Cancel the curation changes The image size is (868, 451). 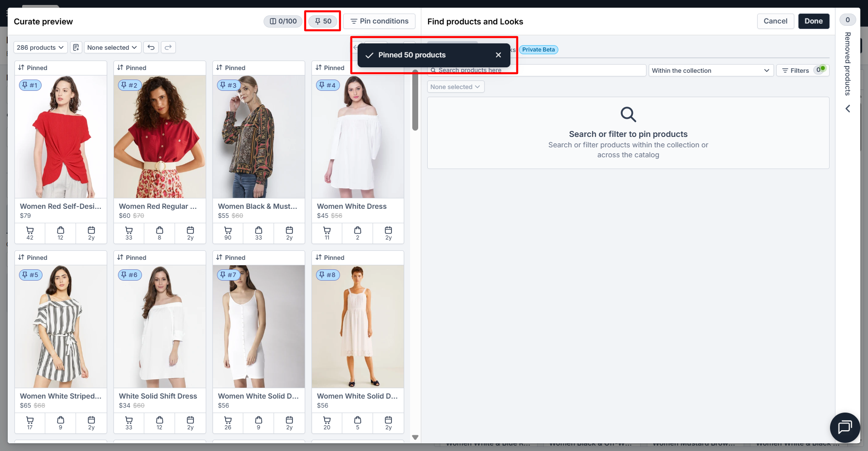[775, 21]
